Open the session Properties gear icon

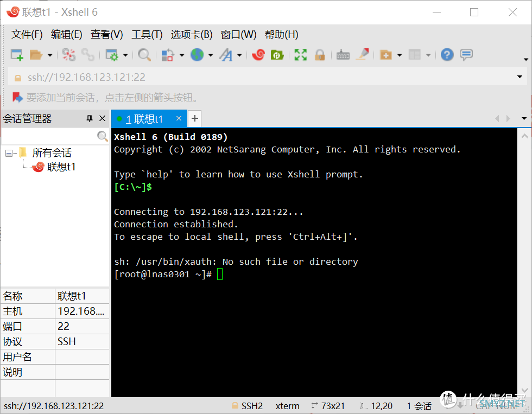(x=112, y=55)
